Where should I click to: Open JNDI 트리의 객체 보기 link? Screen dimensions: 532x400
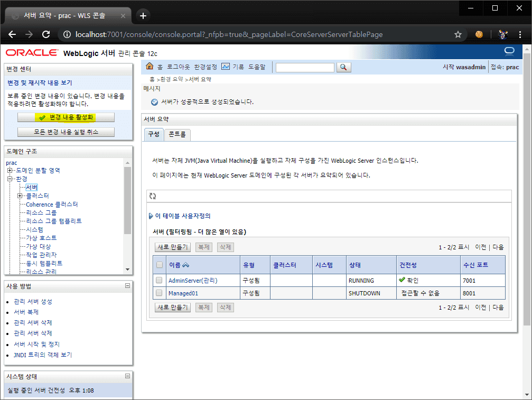43,355
